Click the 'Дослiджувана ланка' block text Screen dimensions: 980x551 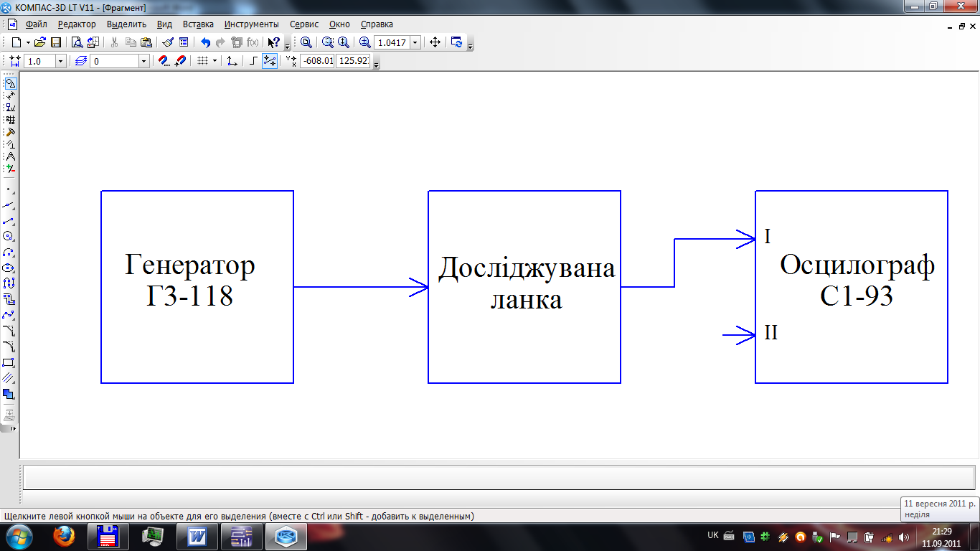pyautogui.click(x=527, y=283)
